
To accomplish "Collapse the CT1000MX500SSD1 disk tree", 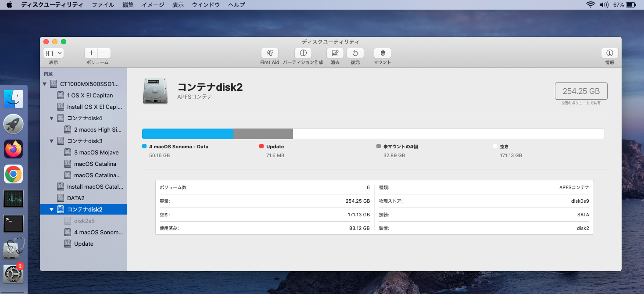I will (x=44, y=84).
